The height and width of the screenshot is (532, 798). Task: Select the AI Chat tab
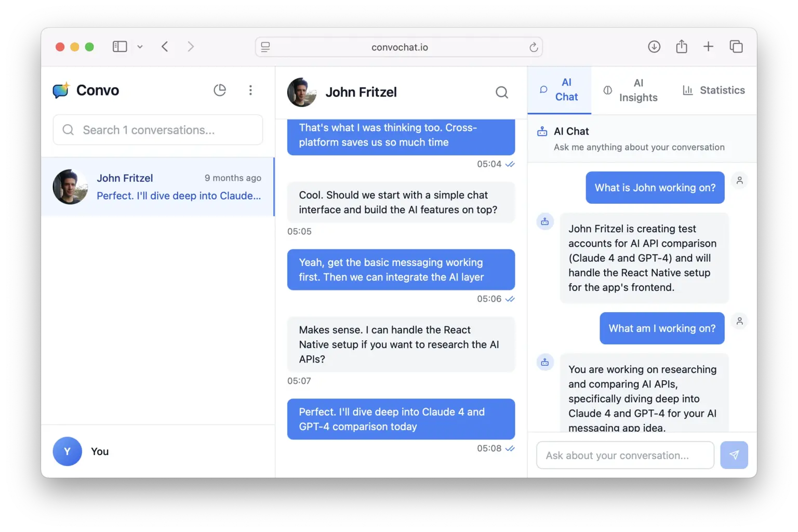point(559,90)
